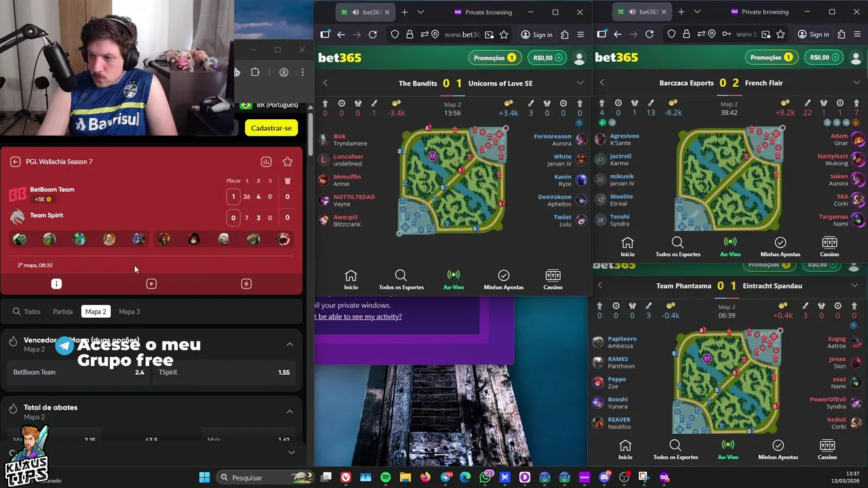
Task: Open Todos os Esportes under Barczaca match
Action: click(677, 247)
